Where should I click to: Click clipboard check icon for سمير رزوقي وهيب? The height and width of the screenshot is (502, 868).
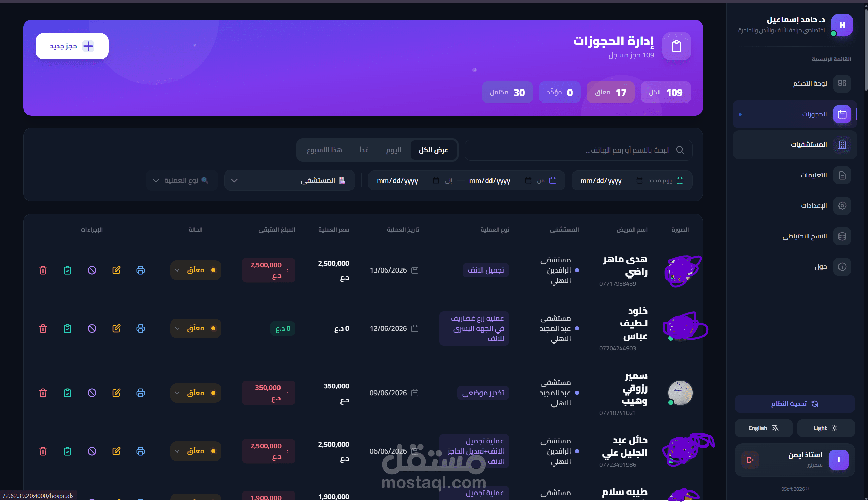click(x=67, y=393)
